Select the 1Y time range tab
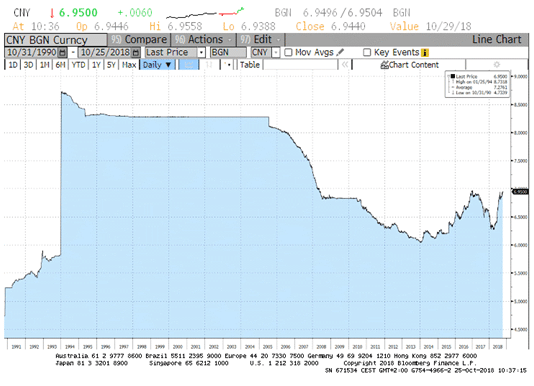 (x=96, y=64)
